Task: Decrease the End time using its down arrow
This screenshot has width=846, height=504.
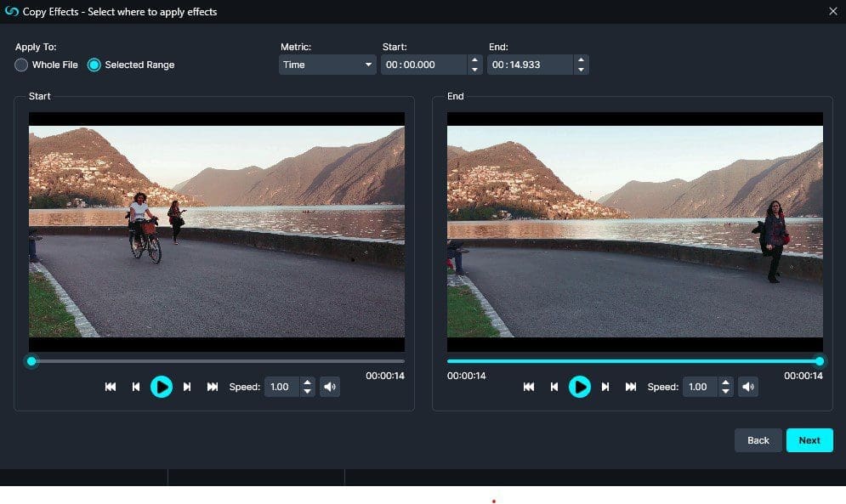Action: click(581, 69)
